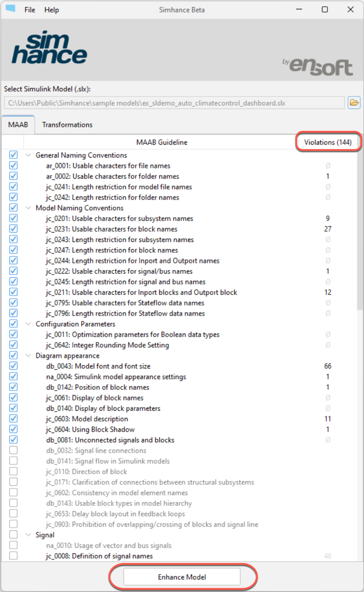Check jc_0653 Delay block layout feedback loops

tap(13, 513)
